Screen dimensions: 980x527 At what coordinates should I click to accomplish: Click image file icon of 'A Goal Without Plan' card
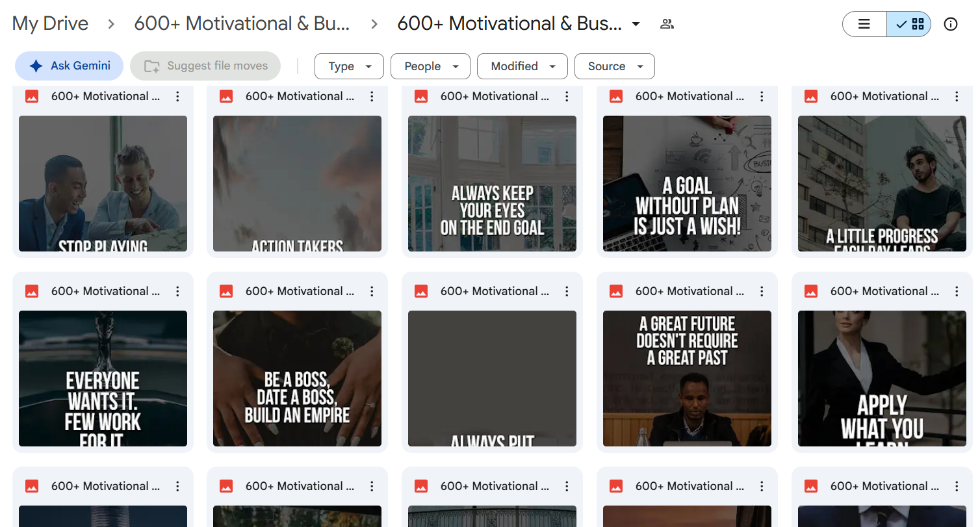tap(616, 97)
